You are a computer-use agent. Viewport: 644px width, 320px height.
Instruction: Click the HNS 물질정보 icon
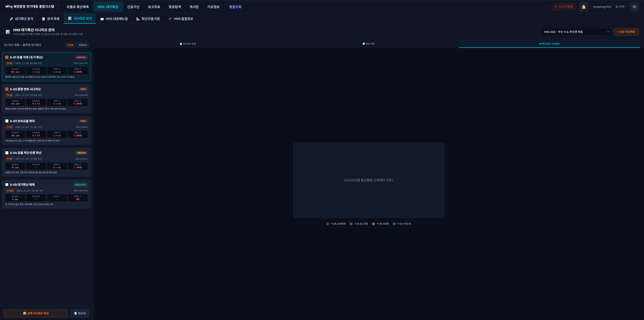pyautogui.click(x=170, y=19)
